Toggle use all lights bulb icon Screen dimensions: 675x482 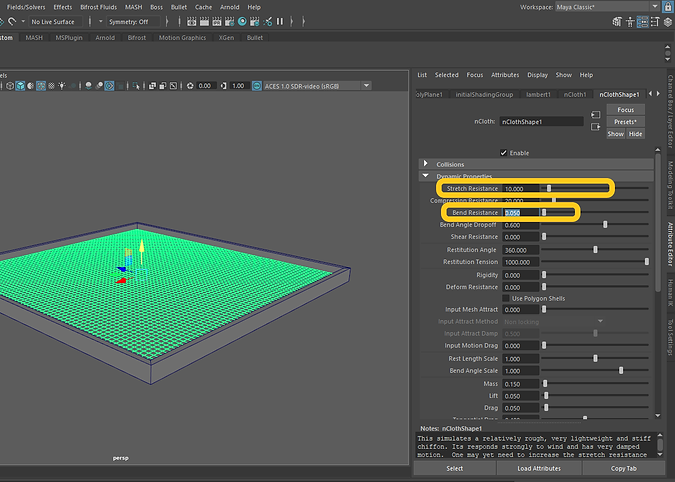(x=62, y=86)
